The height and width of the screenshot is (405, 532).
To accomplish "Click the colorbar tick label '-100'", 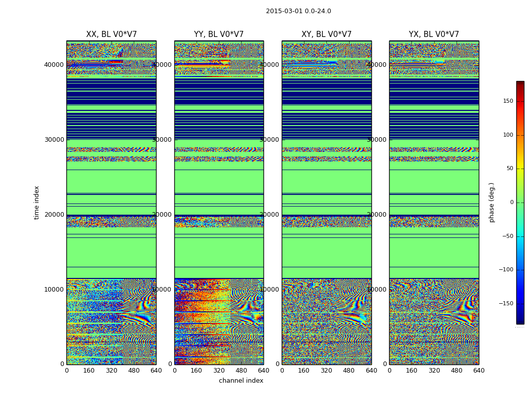I will click(506, 270).
